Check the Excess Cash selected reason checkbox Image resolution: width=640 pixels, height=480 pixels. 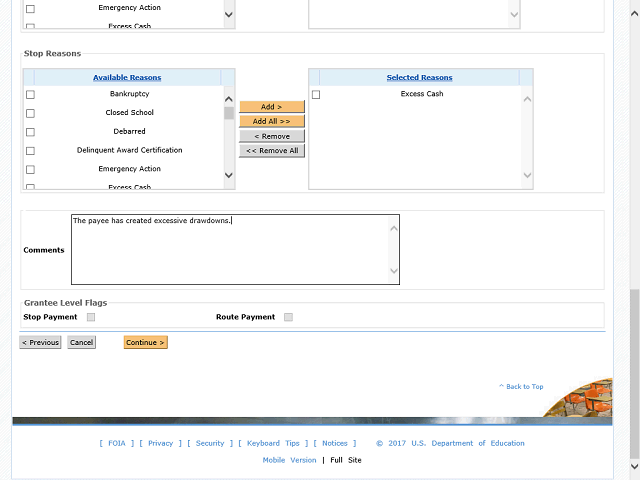pyautogui.click(x=316, y=95)
